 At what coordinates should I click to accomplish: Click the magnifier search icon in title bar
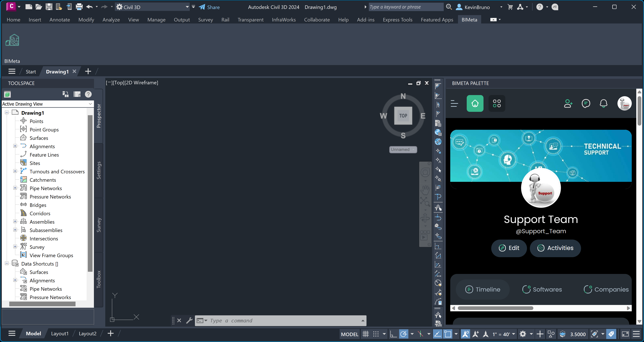(449, 7)
